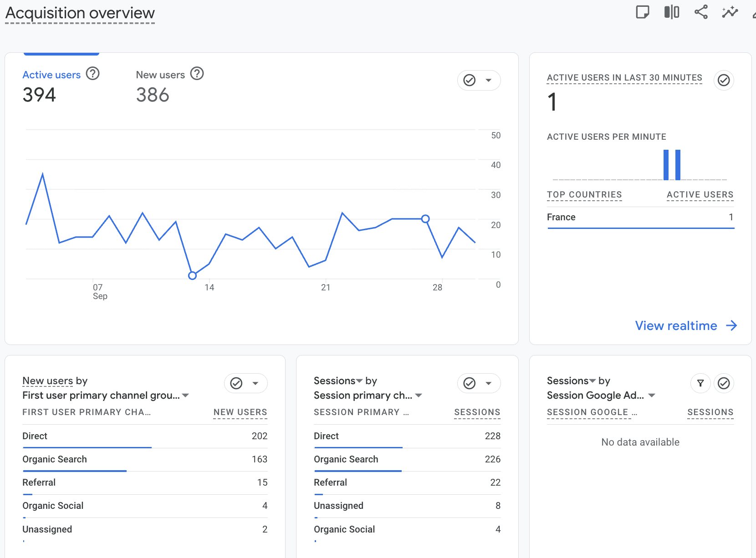Click the share report icon

[701, 12]
